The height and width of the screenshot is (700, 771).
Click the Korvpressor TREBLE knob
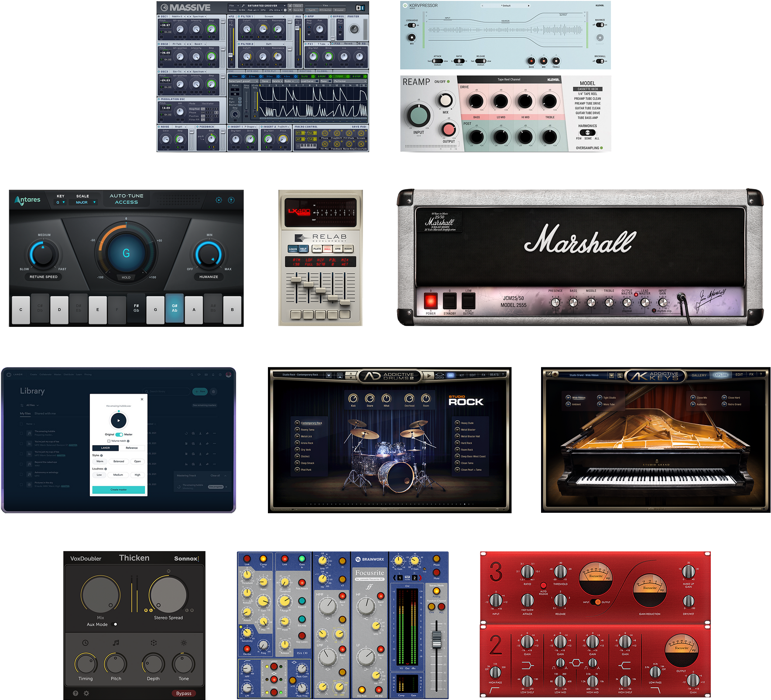point(556,61)
